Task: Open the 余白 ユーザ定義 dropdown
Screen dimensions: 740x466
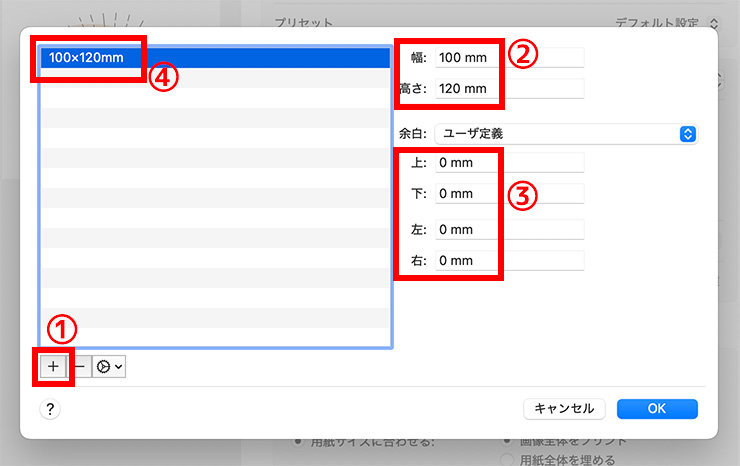Action: pyautogui.click(x=565, y=134)
